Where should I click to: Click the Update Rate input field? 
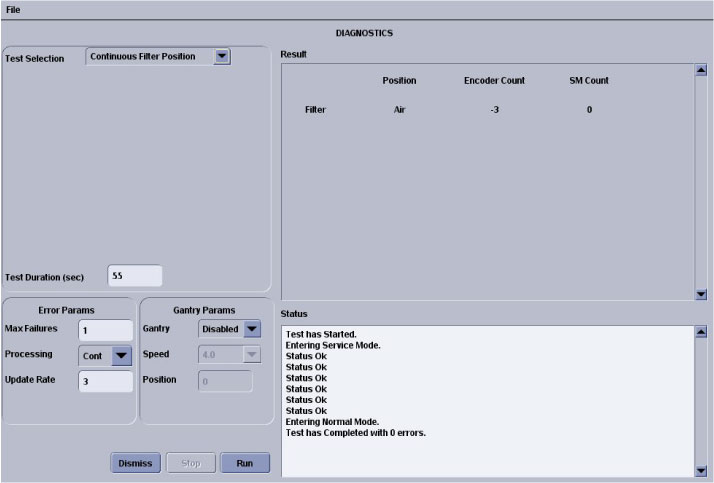pyautogui.click(x=105, y=381)
